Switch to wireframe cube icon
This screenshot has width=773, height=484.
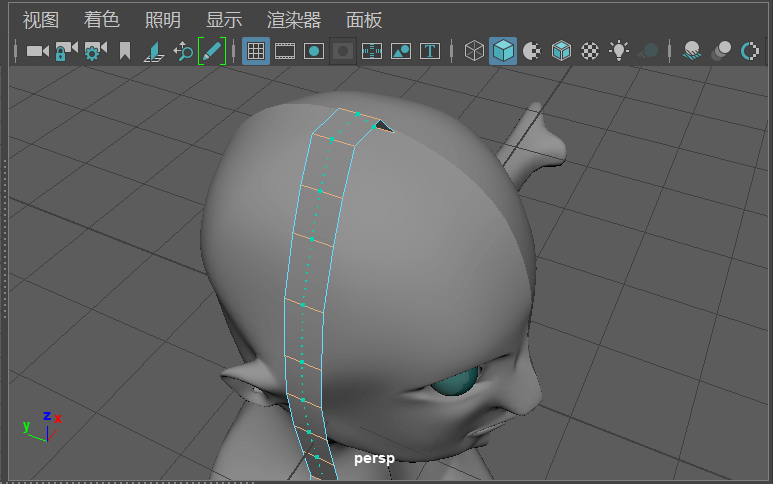(x=474, y=51)
